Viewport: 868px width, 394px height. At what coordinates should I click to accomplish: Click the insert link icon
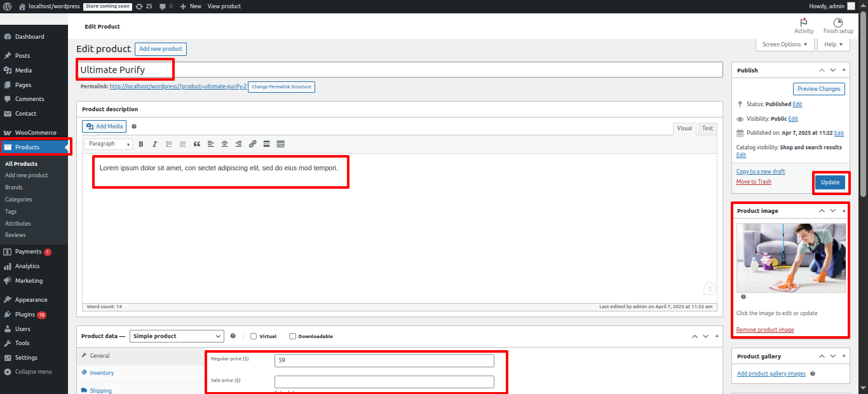tap(252, 144)
